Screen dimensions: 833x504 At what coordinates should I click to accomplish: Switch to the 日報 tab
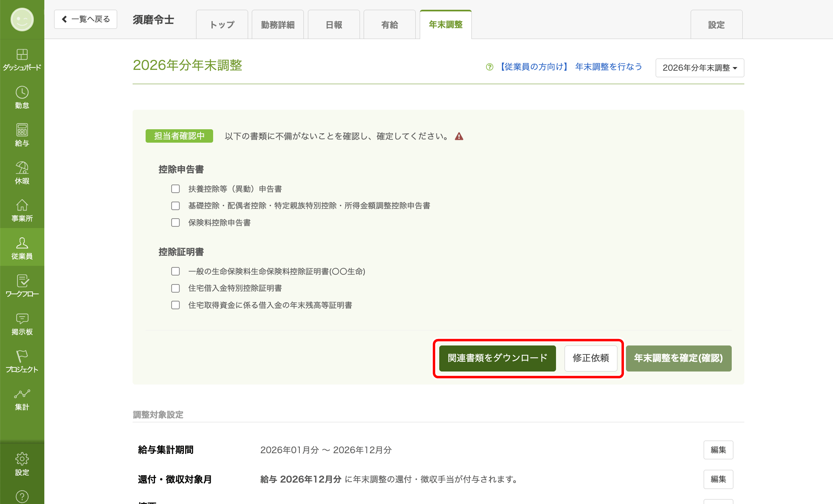point(334,25)
